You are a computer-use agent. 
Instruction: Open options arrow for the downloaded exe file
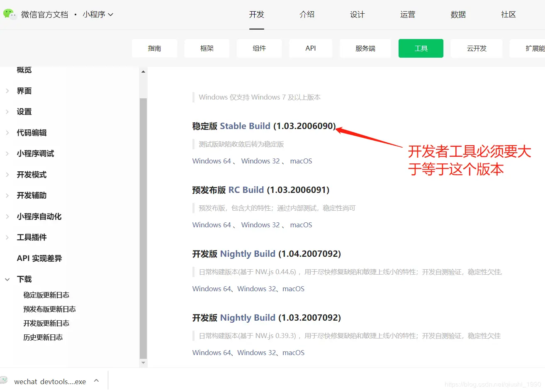point(96,380)
